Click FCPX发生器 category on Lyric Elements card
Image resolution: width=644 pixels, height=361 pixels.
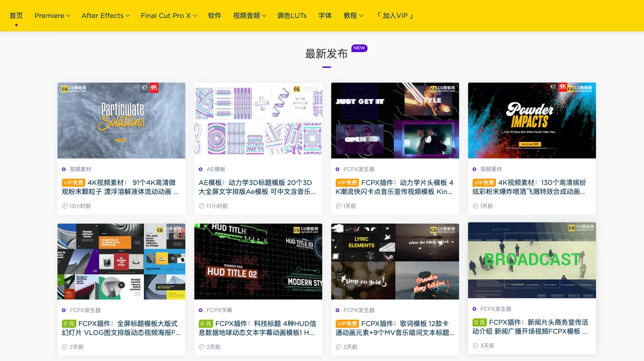pos(359,310)
